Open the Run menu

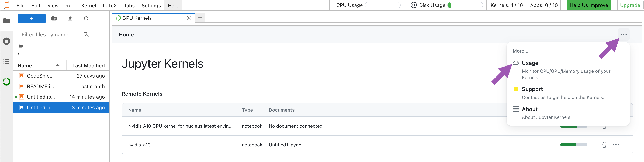coord(70,5)
